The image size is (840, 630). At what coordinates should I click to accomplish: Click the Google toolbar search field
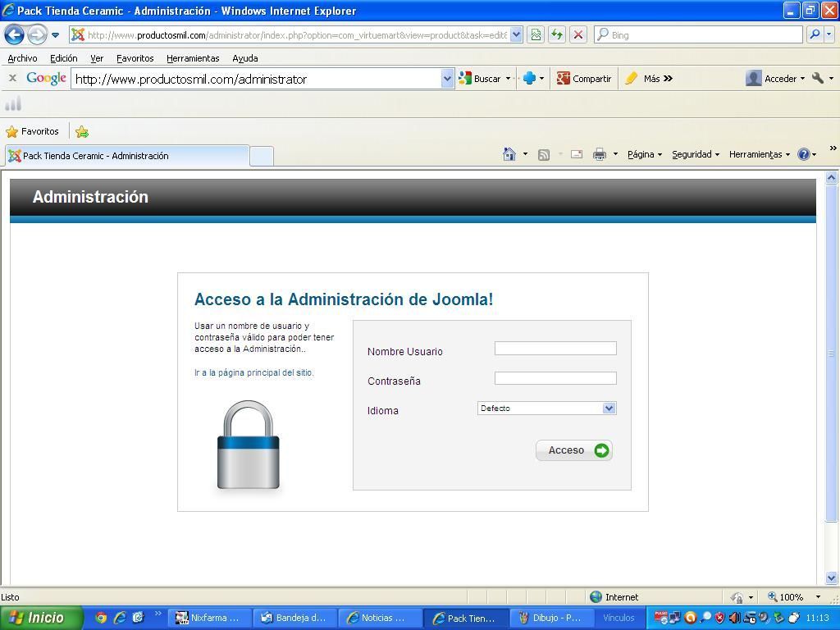click(256, 79)
